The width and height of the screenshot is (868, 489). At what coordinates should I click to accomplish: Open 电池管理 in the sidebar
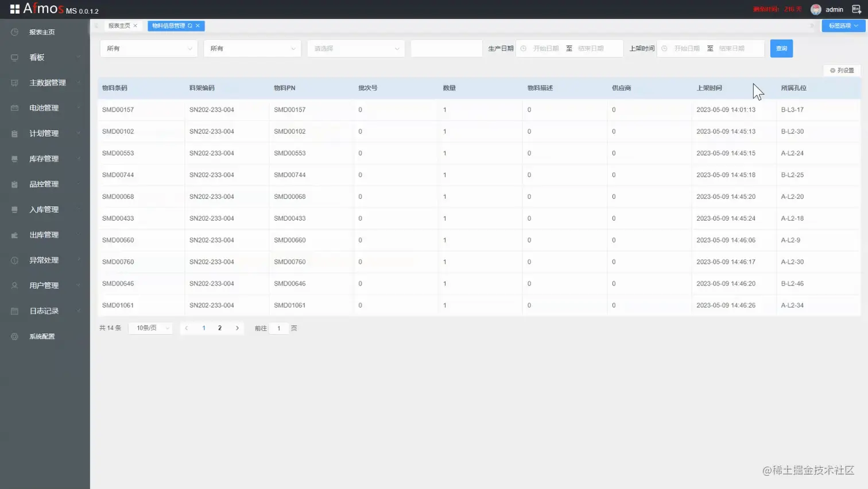pos(44,108)
